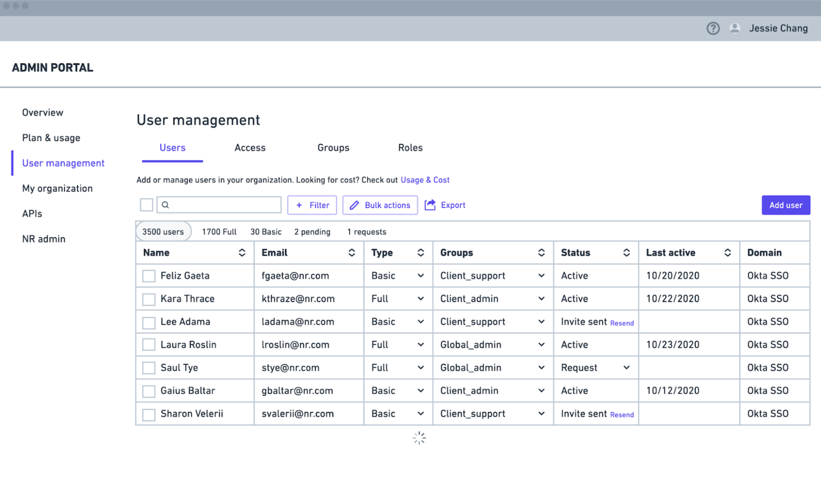Sort by Email column arrows
Screen dimensions: 821x504
[x=352, y=253]
